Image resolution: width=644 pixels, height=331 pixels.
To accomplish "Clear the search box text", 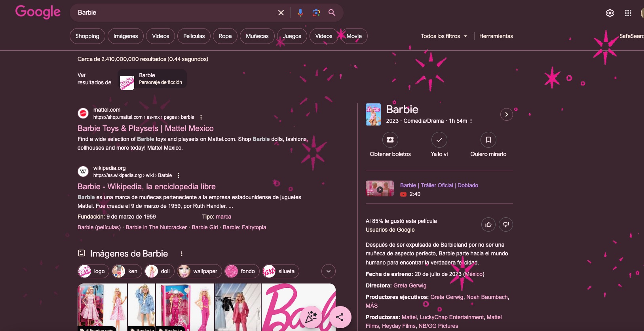I will [281, 13].
